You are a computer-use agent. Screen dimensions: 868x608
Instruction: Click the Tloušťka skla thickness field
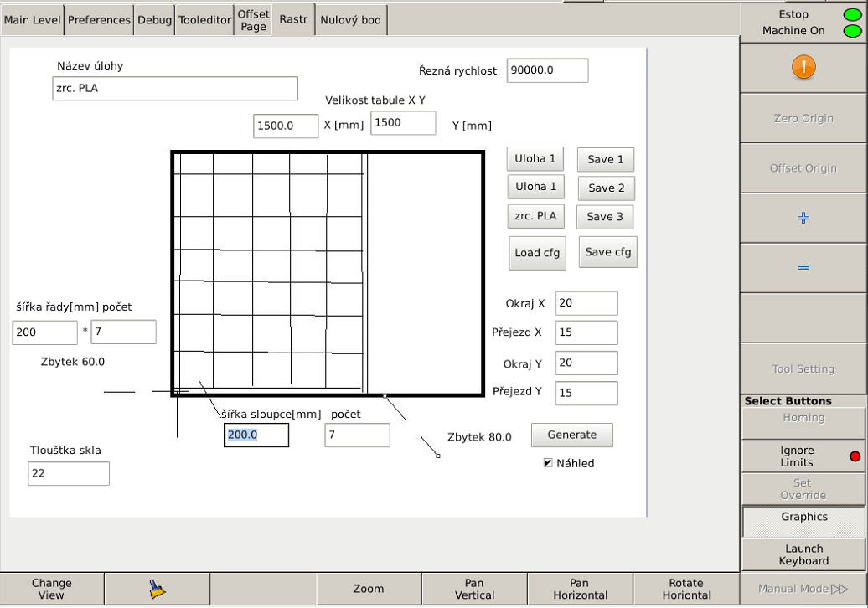[x=68, y=473]
